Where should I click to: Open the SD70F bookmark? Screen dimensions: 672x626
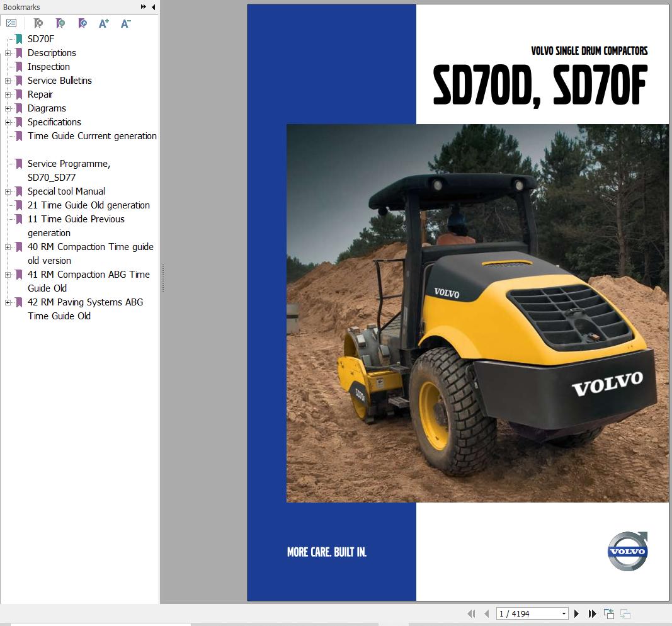(41, 39)
